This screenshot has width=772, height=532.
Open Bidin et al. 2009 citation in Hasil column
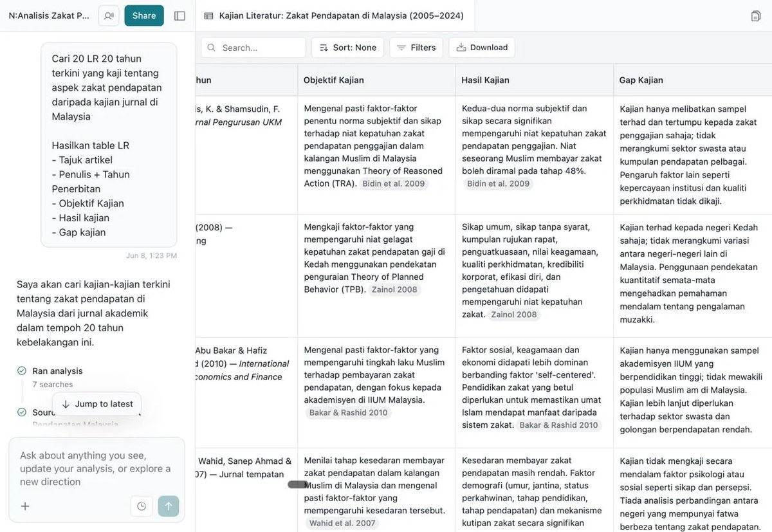point(499,183)
